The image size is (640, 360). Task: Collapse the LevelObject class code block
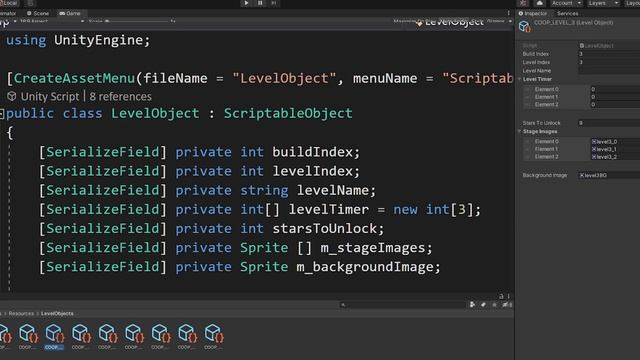(2, 113)
